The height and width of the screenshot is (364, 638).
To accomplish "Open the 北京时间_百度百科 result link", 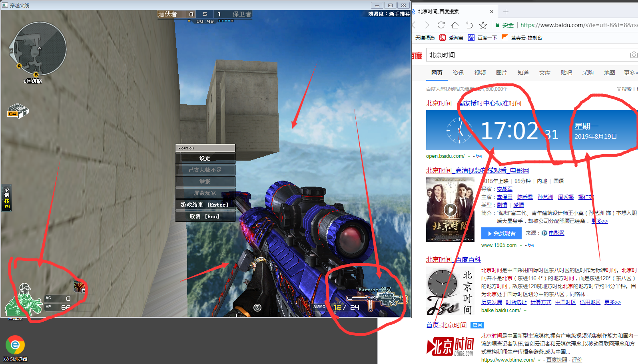I will click(x=453, y=260).
